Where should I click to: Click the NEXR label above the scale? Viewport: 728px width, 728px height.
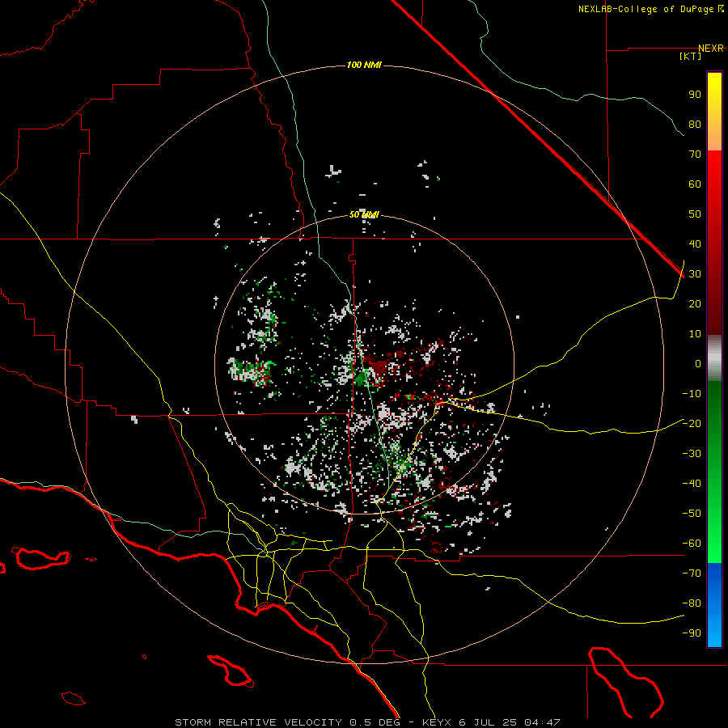710,49
